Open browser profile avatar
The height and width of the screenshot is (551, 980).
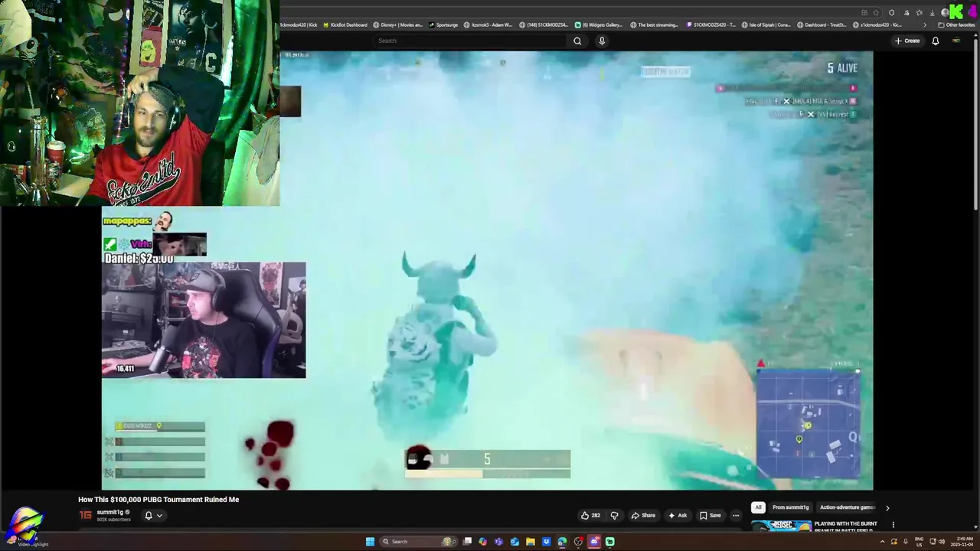(x=946, y=12)
